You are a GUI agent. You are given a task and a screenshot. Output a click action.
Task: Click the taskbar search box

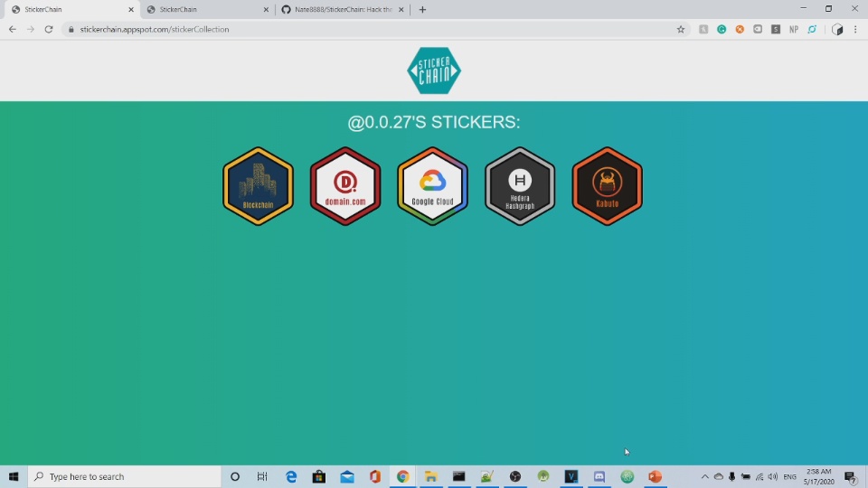pyautogui.click(x=125, y=476)
